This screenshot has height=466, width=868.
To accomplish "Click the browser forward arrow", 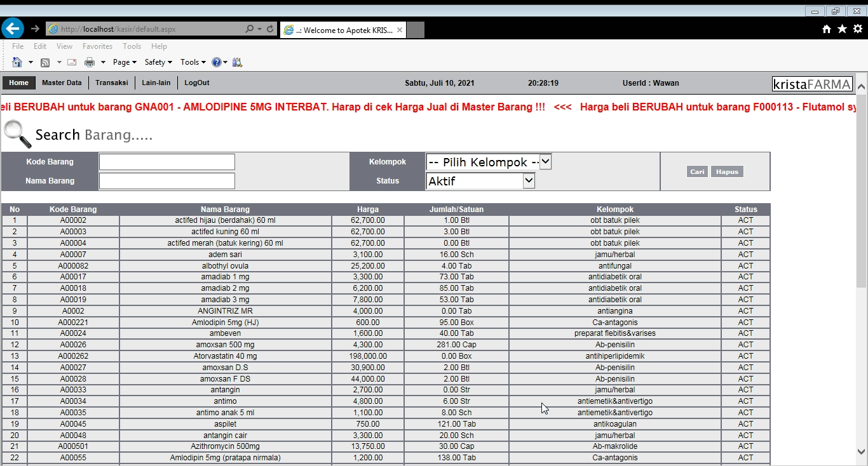I will pos(35,29).
